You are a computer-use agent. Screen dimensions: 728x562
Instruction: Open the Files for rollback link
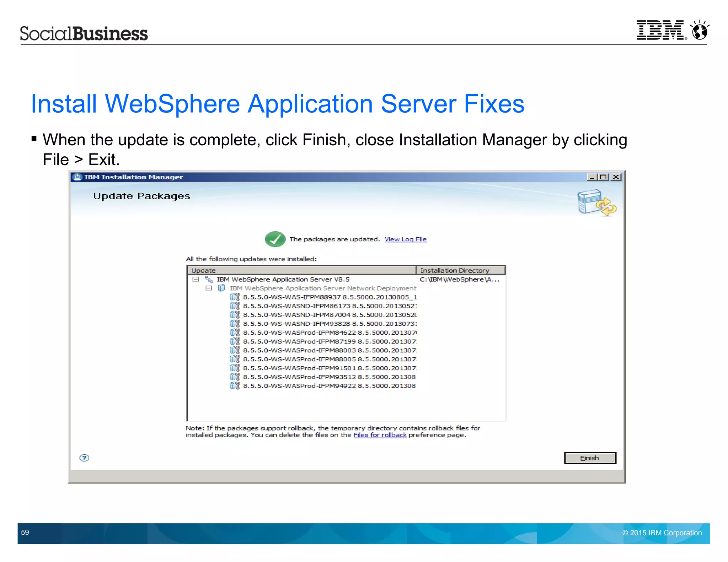click(x=380, y=435)
